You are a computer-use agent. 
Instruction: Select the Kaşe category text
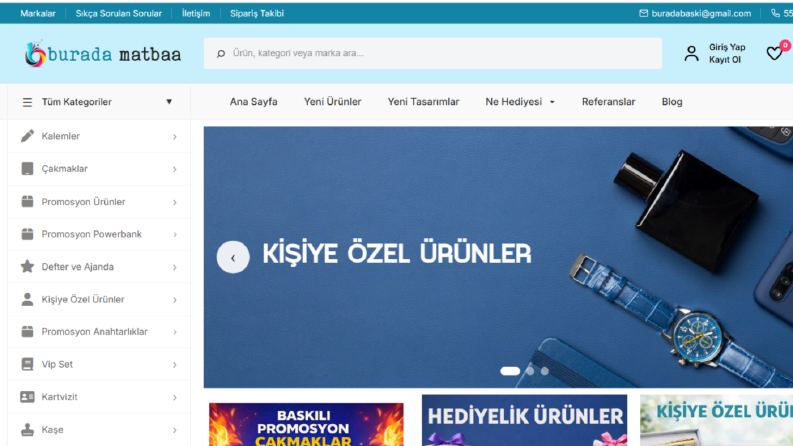pyautogui.click(x=53, y=430)
